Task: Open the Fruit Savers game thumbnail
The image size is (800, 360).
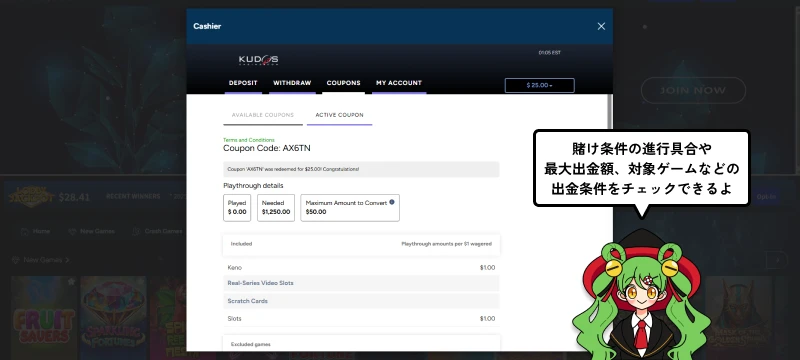Action: pyautogui.click(x=44, y=318)
